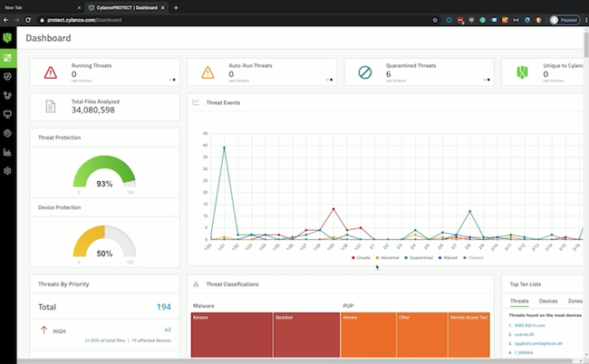Switch to the Devices top ten tab
The image size is (589, 364).
click(x=548, y=301)
